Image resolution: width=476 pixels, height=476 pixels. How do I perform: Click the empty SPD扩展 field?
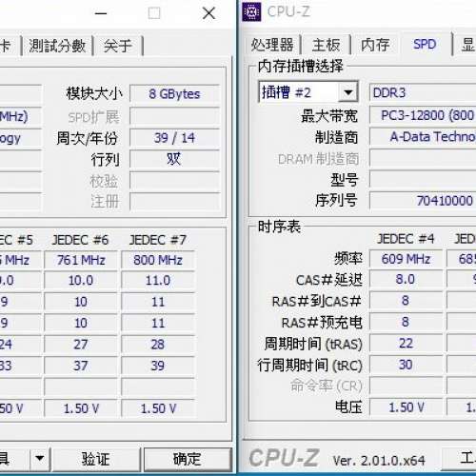point(175,116)
